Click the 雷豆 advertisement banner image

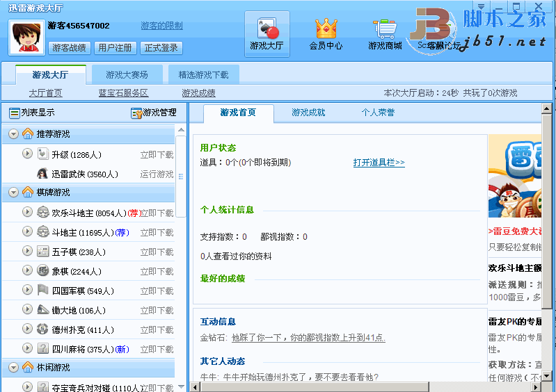[515, 176]
